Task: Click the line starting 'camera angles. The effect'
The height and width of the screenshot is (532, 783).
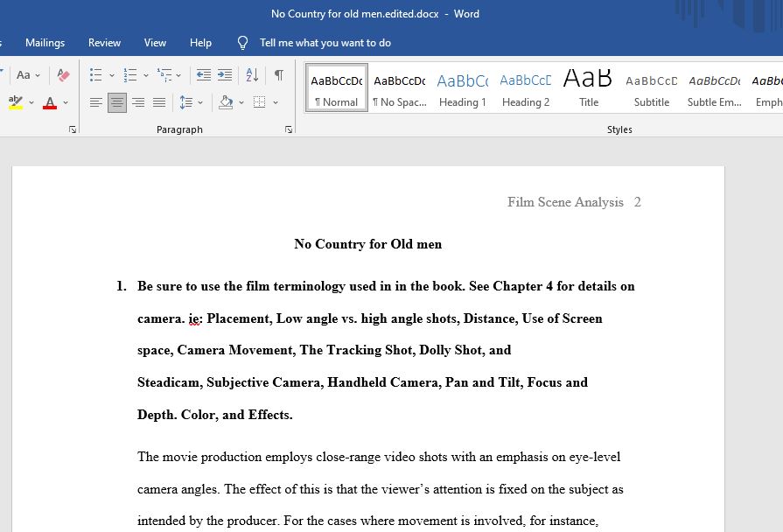Action: [x=381, y=489]
